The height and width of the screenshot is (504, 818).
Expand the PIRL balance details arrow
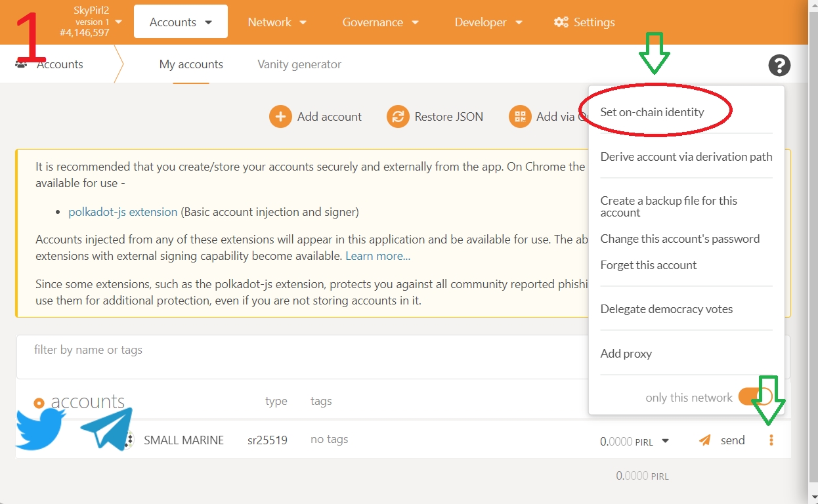coord(665,441)
